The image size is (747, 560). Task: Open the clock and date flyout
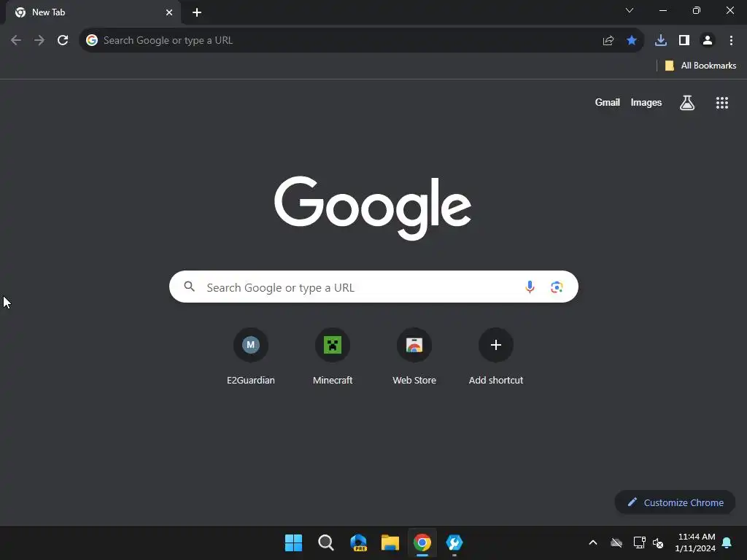coord(695,542)
